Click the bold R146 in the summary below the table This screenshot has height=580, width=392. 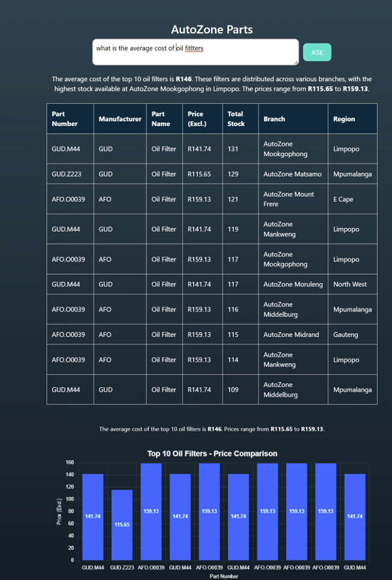214,429
